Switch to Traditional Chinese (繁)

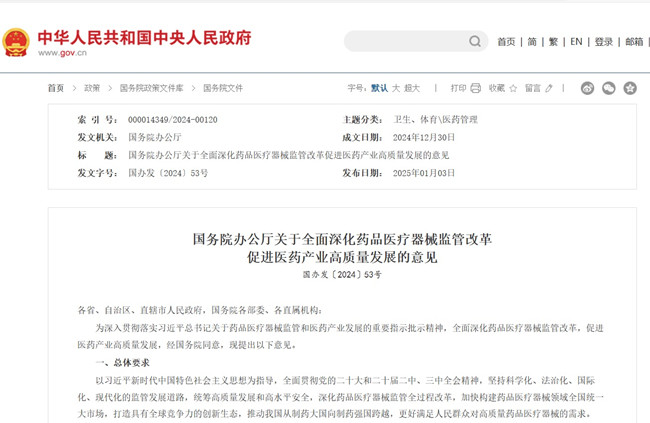pyautogui.click(x=553, y=42)
